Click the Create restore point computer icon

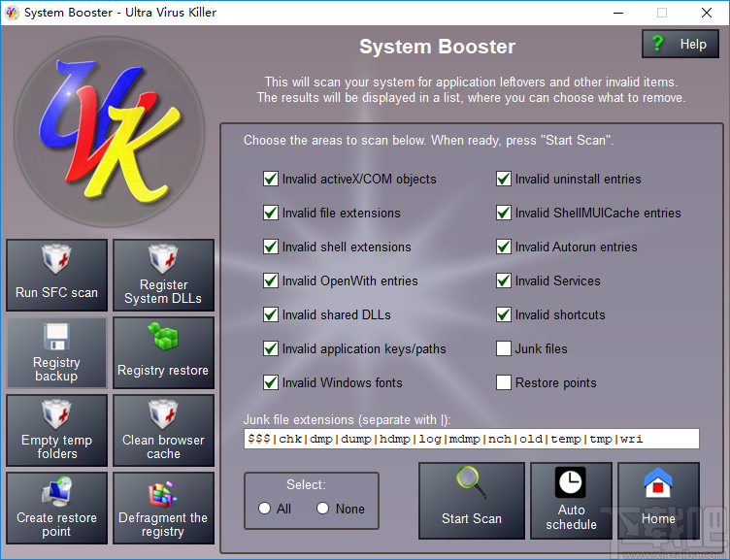click(x=56, y=491)
